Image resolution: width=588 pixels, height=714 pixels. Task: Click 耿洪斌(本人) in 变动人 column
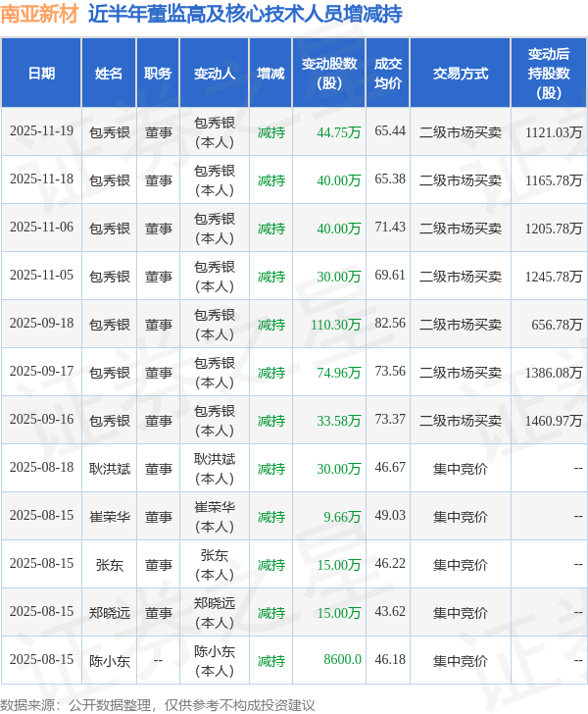215,469
